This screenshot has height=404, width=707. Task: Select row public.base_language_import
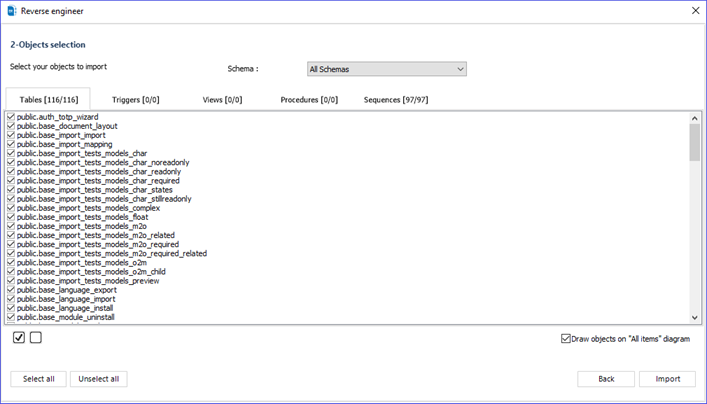pos(66,299)
